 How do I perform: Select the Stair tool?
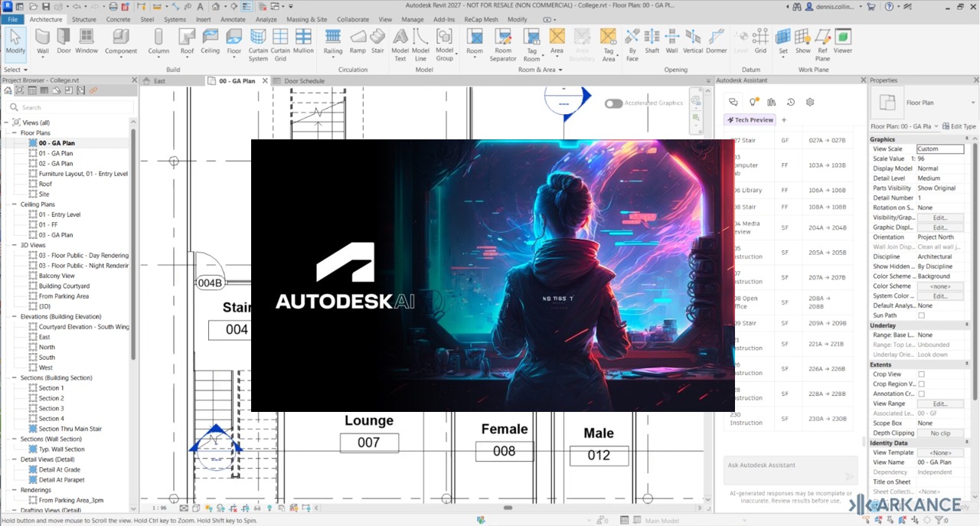[377, 41]
